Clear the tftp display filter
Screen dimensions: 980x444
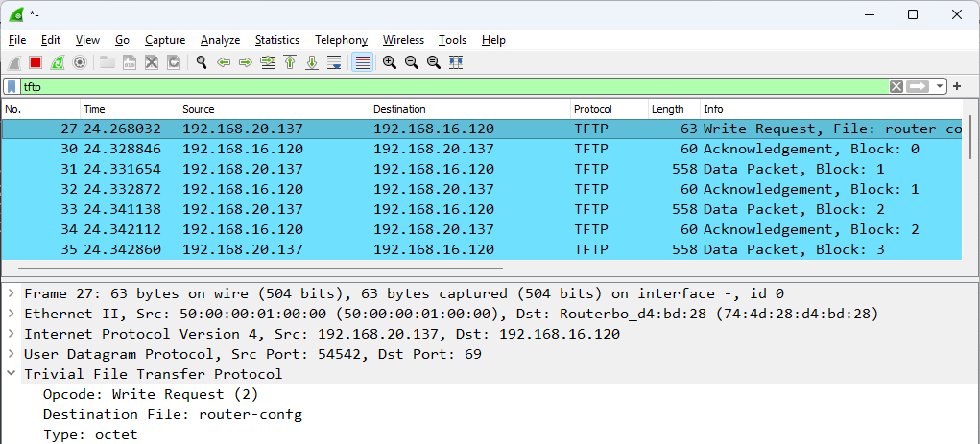coord(896,87)
